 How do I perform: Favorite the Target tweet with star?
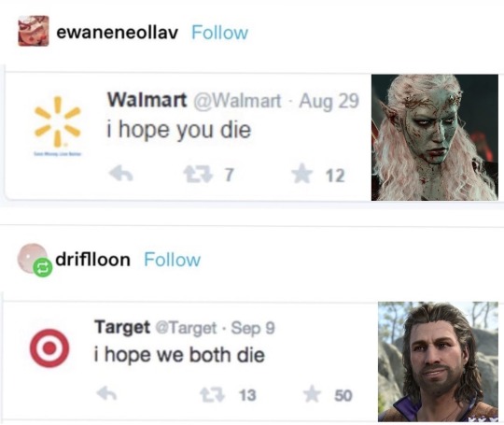[x=313, y=394]
